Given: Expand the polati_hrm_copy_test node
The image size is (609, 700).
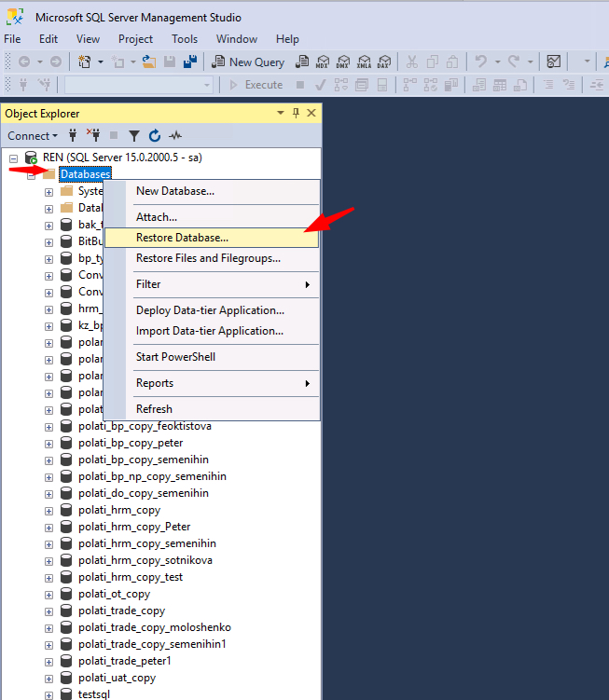Looking at the screenshot, I should coord(48,578).
